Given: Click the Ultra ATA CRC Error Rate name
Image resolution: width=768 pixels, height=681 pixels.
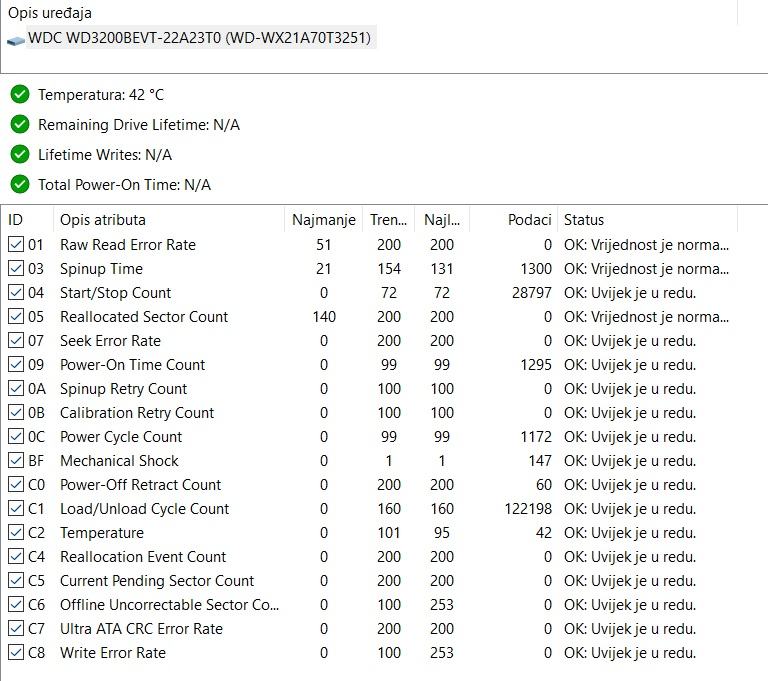Looking at the screenshot, I should [141, 629].
